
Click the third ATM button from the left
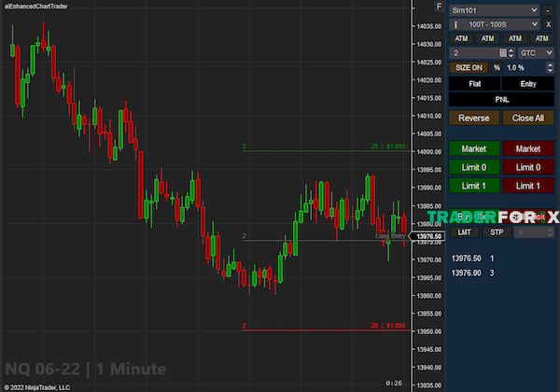pos(514,38)
